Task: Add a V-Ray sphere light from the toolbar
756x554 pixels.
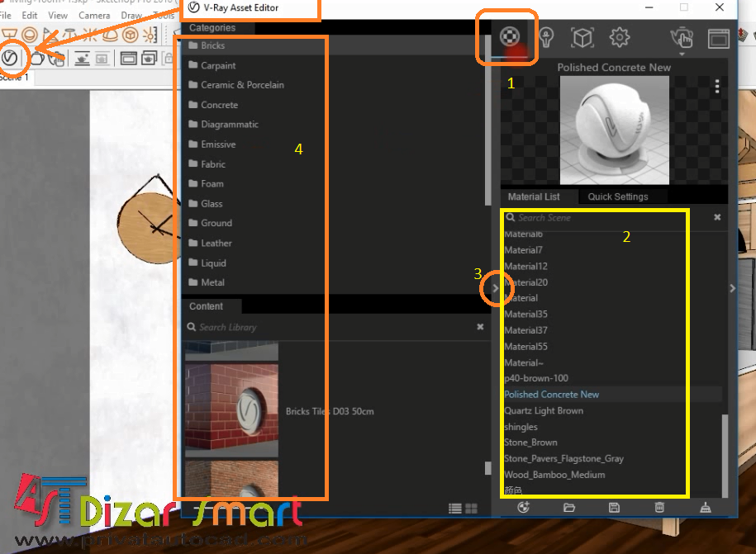Action: 30,35
